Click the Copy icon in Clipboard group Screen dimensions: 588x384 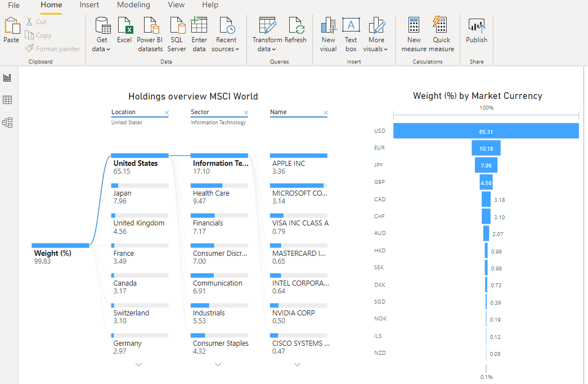29,35
